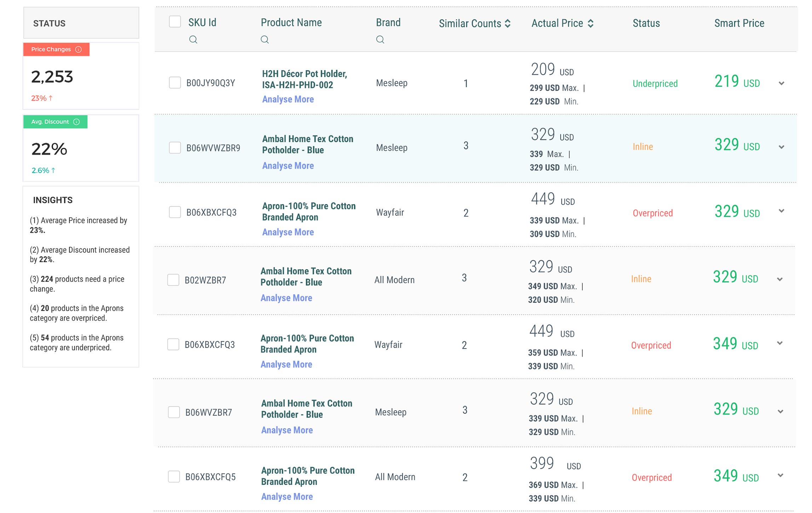The image size is (812, 513).
Task: Open Analyse More for H2H Décor Pot Holder
Action: 288,99
